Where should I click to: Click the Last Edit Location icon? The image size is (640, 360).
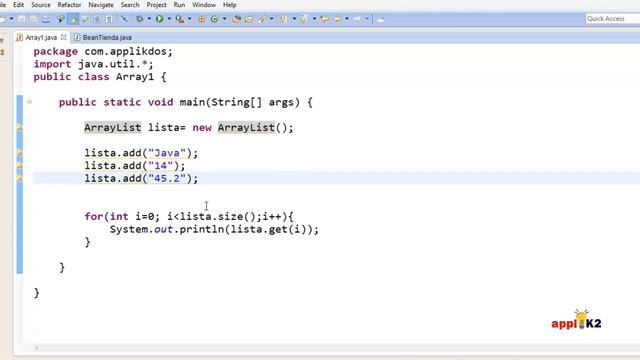pyautogui.click(x=325, y=19)
